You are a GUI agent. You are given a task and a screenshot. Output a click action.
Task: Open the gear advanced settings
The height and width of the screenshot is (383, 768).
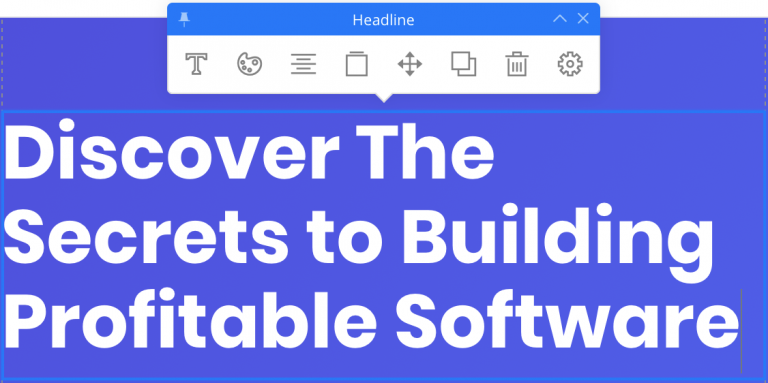(x=570, y=64)
